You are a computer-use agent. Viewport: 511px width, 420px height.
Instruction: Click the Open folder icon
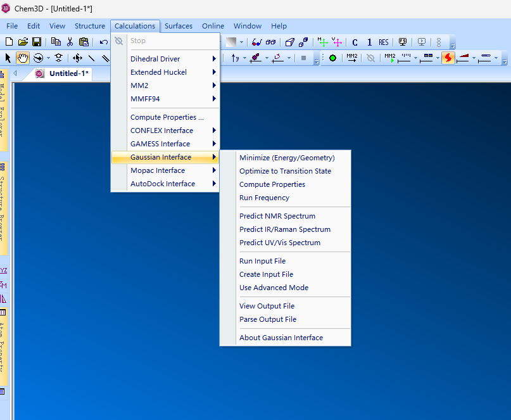[23, 42]
